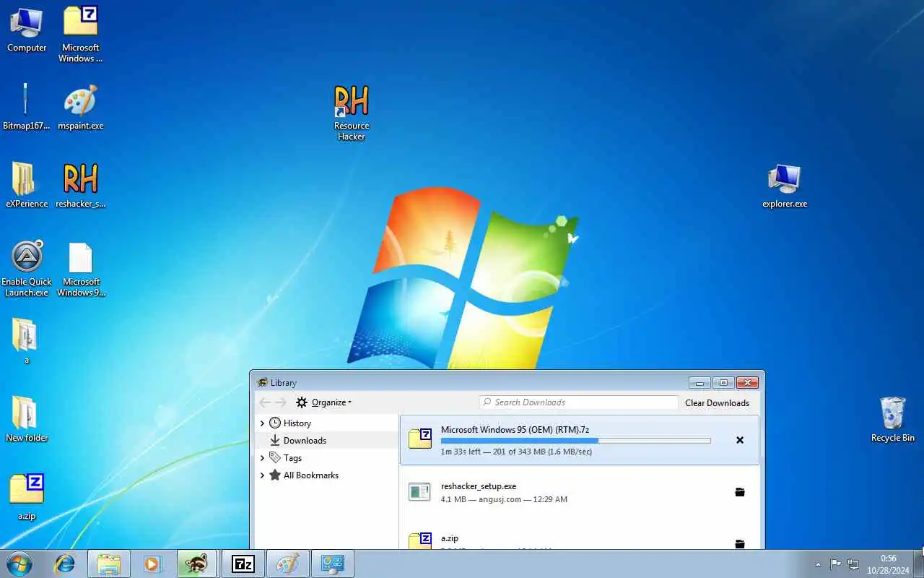The image size is (924, 578).
Task: Select the New folder desktop icon
Action: click(x=27, y=419)
